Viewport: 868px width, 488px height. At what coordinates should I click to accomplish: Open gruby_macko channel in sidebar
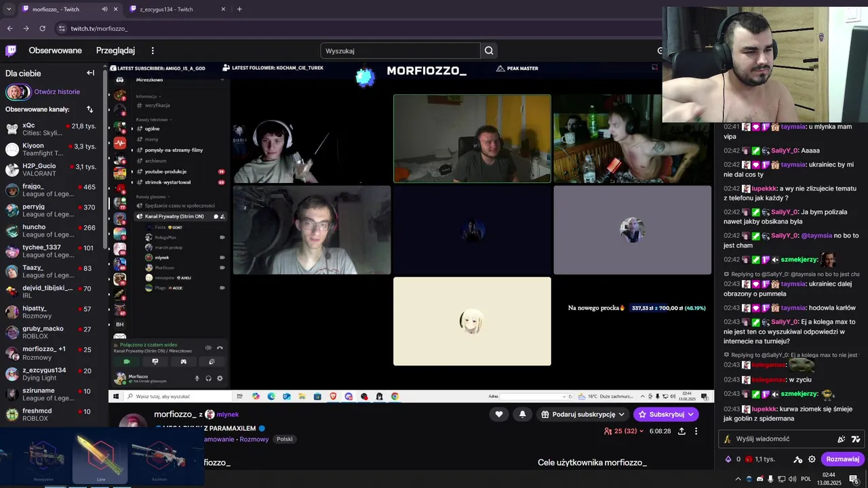(54, 333)
